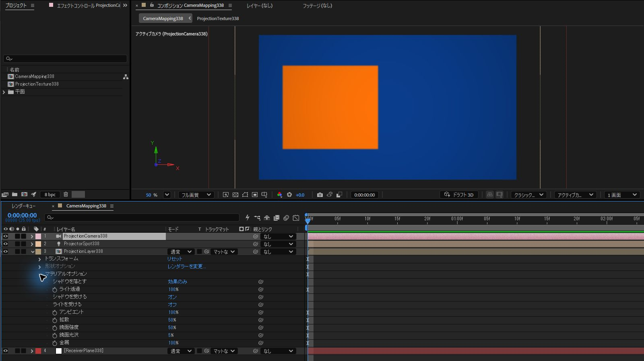The height and width of the screenshot is (361, 644).
Task: Create a new folder in Project panel
Action: click(x=14, y=195)
